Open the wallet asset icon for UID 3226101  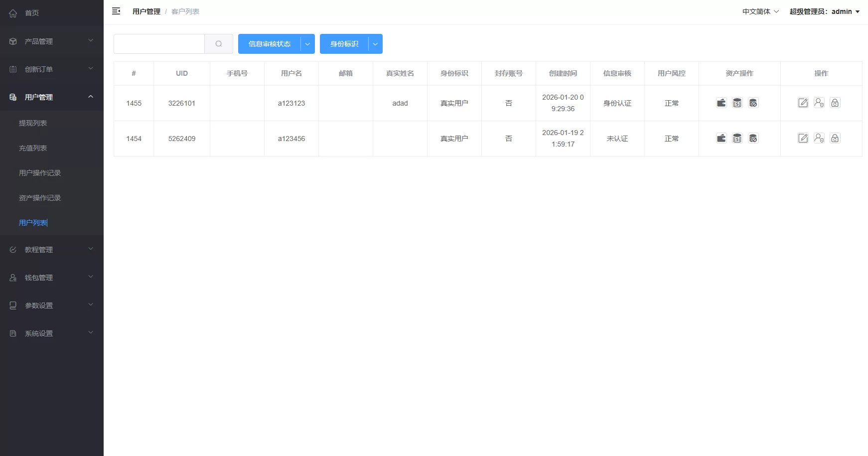coord(721,103)
